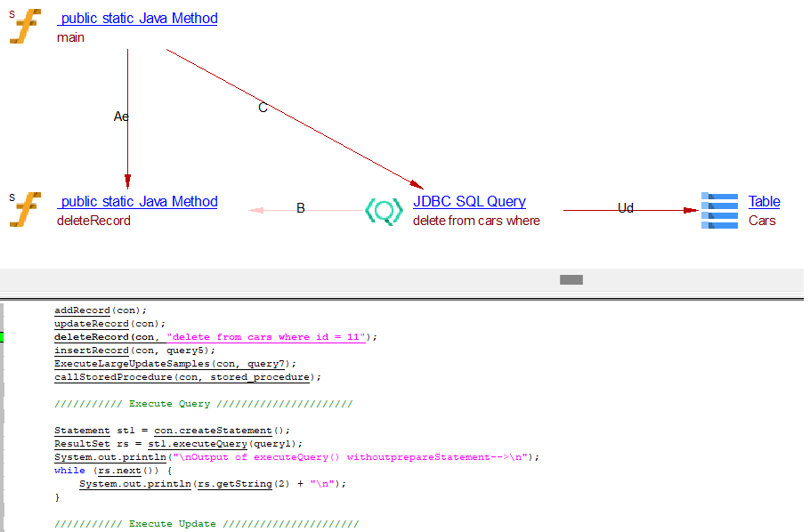The image size is (810, 532).
Task: Open the JDBC SQL Query link
Action: click(469, 201)
